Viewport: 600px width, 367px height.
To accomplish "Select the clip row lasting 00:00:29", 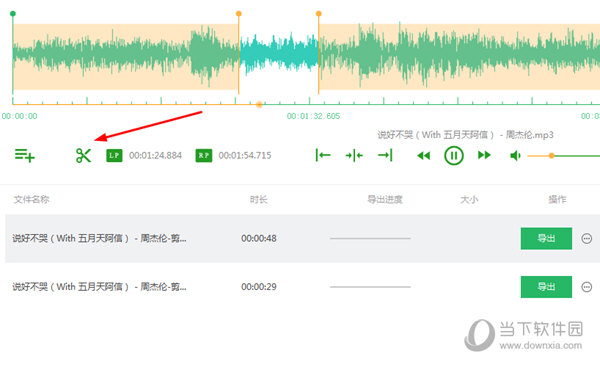I will point(302,287).
